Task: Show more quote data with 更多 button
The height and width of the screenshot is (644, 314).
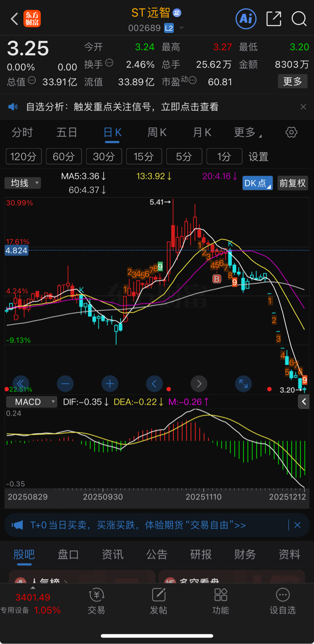Action: coord(293,81)
